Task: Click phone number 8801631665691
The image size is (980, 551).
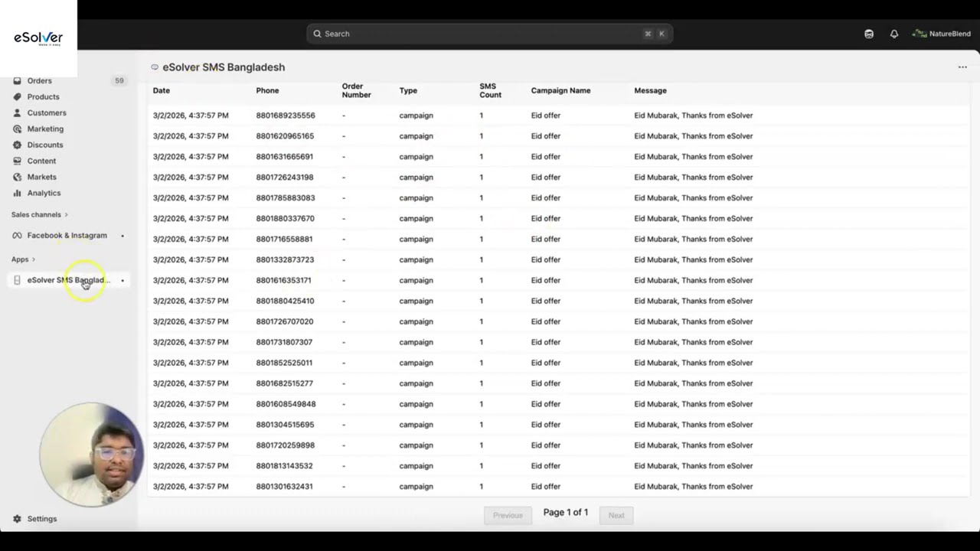Action: [x=285, y=157]
